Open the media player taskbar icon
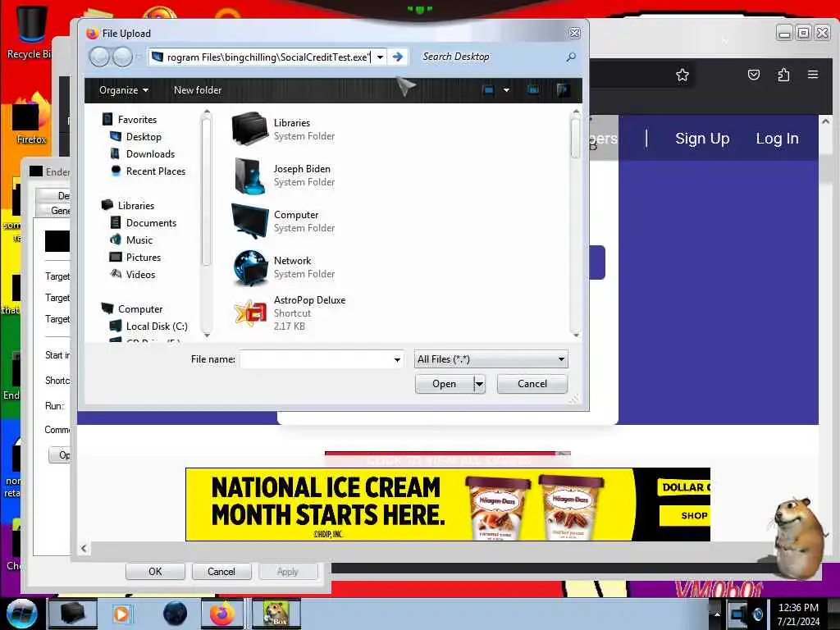 click(x=121, y=614)
